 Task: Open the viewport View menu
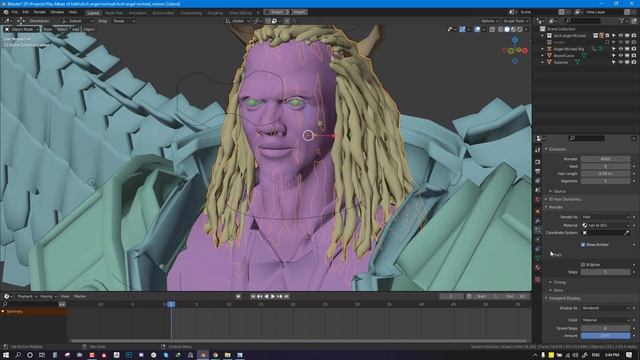click(x=48, y=29)
